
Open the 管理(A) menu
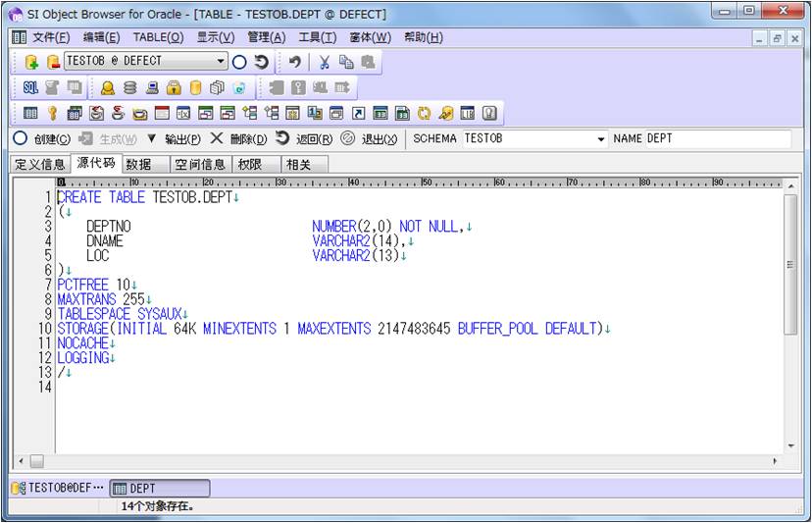266,37
